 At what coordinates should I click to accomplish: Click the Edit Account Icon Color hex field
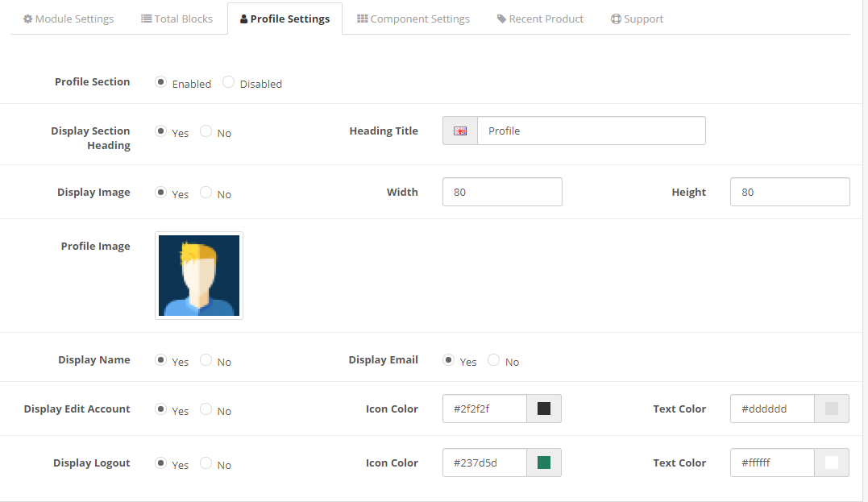(484, 409)
